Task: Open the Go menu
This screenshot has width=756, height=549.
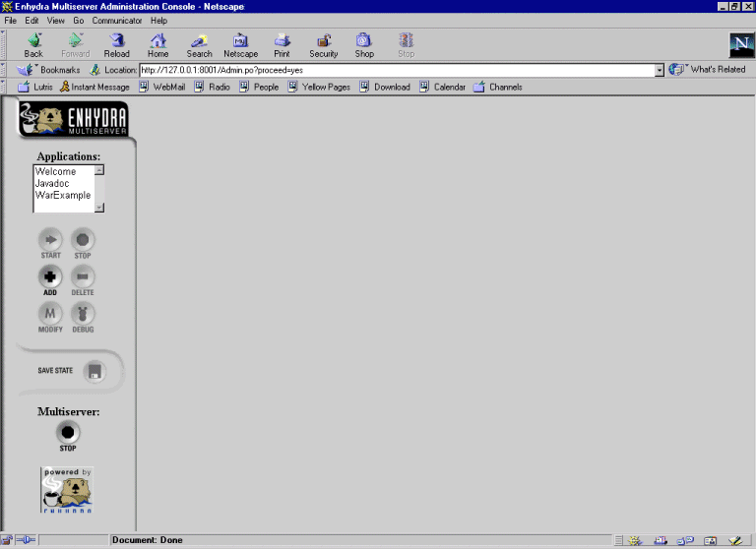Action: pos(79,21)
